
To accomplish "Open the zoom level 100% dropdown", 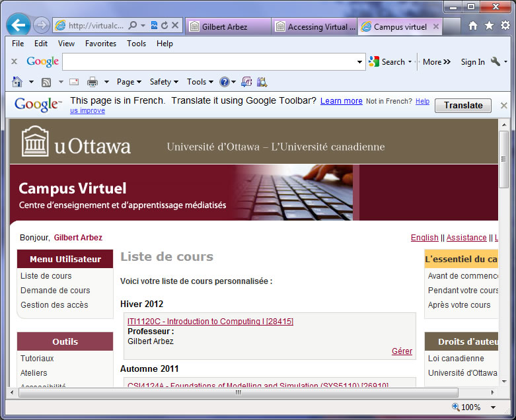I will click(x=493, y=407).
